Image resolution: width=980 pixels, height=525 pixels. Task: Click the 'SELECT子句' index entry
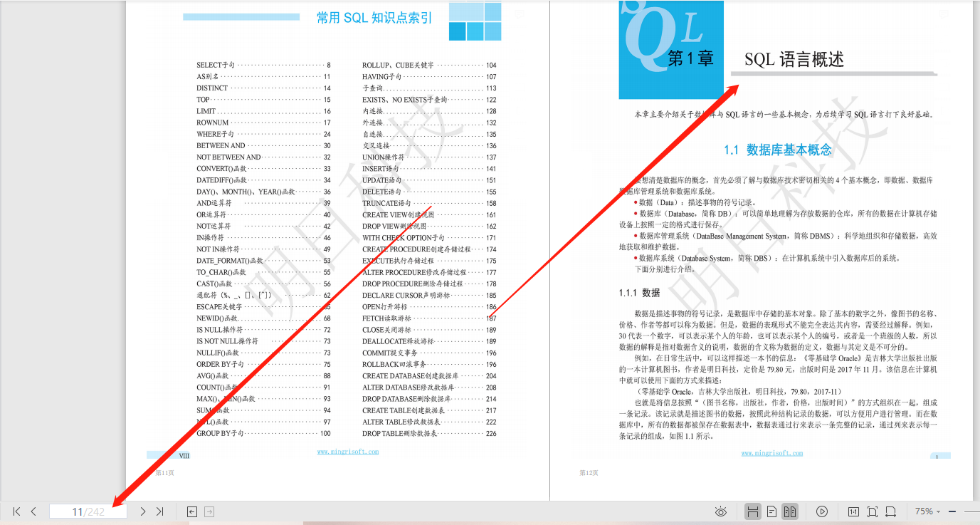coord(263,65)
